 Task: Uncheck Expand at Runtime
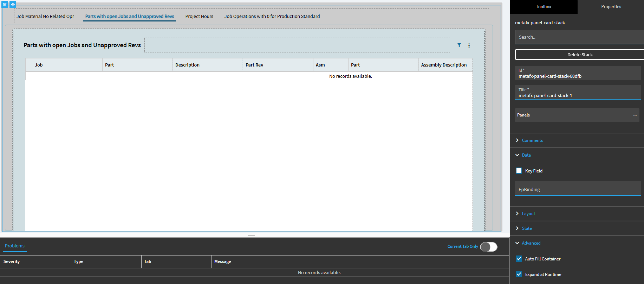[x=519, y=274]
